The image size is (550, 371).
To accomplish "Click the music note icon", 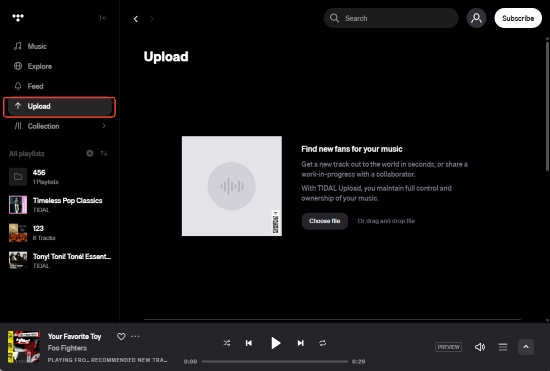I will (x=18, y=46).
